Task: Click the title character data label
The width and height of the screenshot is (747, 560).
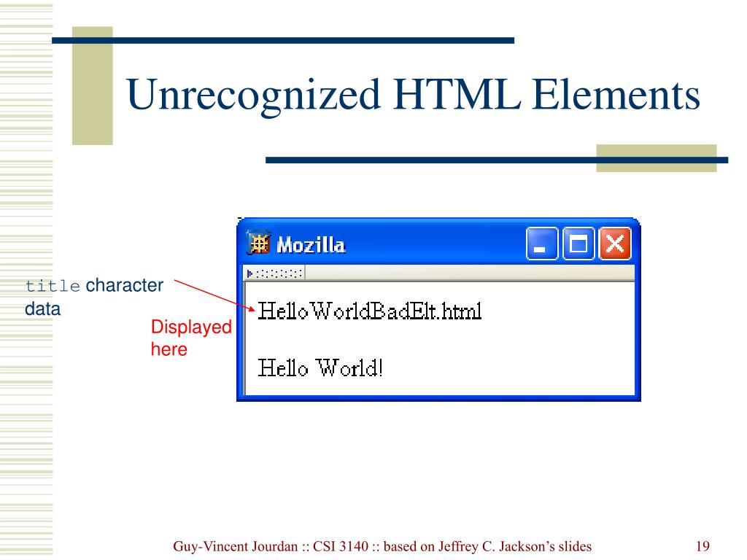Action: pos(94,297)
